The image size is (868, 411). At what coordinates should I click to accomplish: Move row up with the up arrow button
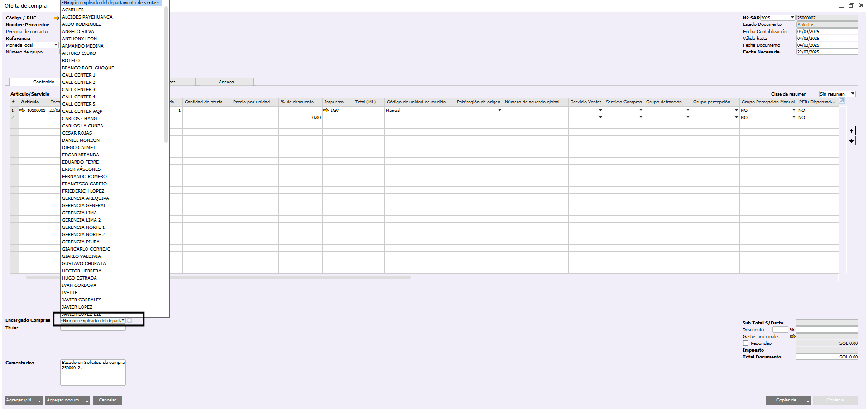852,131
